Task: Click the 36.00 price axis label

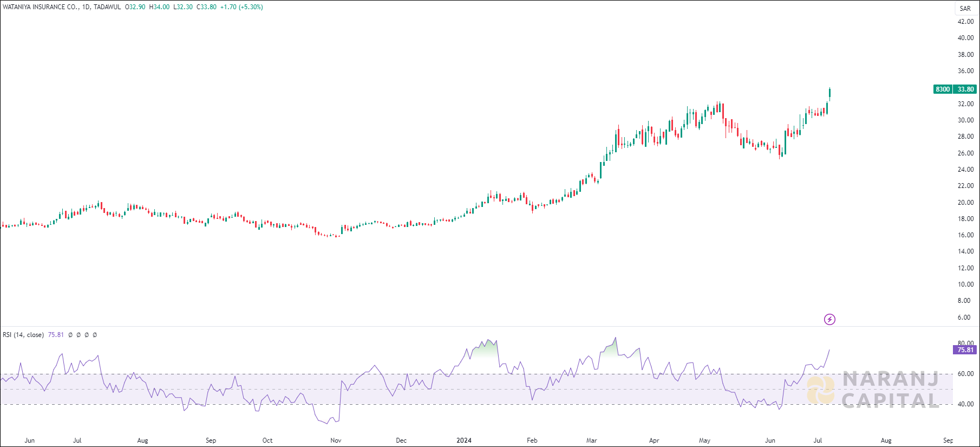Action: 965,71
